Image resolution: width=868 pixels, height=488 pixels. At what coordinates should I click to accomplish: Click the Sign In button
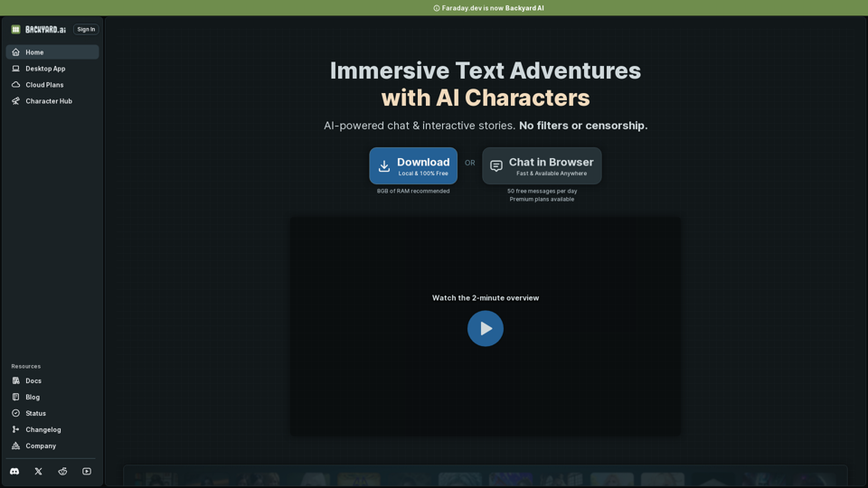click(86, 29)
